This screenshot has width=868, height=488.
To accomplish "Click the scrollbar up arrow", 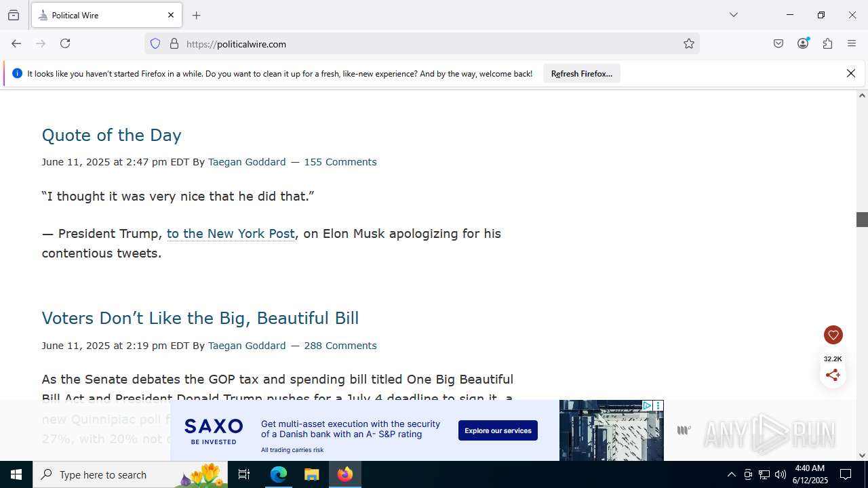I will [x=862, y=95].
